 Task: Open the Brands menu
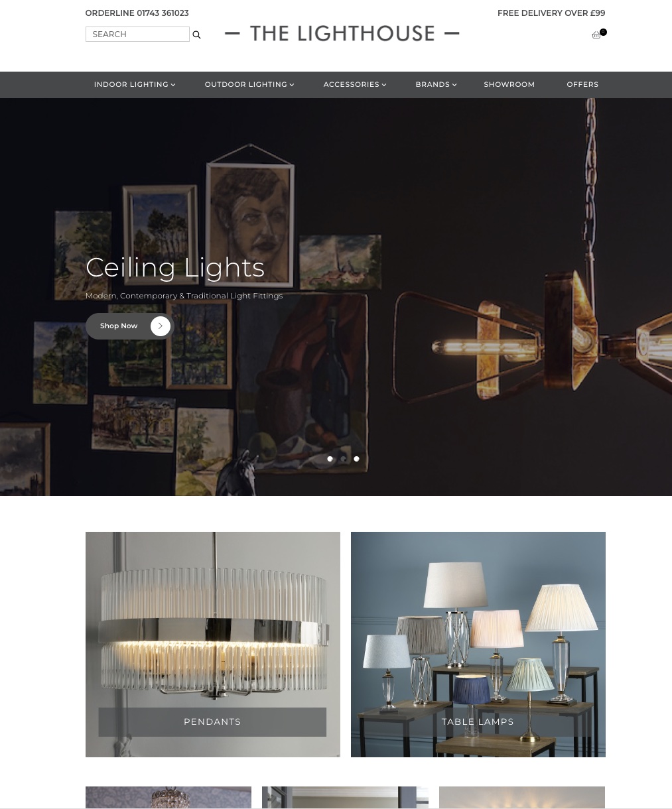pyautogui.click(x=436, y=85)
